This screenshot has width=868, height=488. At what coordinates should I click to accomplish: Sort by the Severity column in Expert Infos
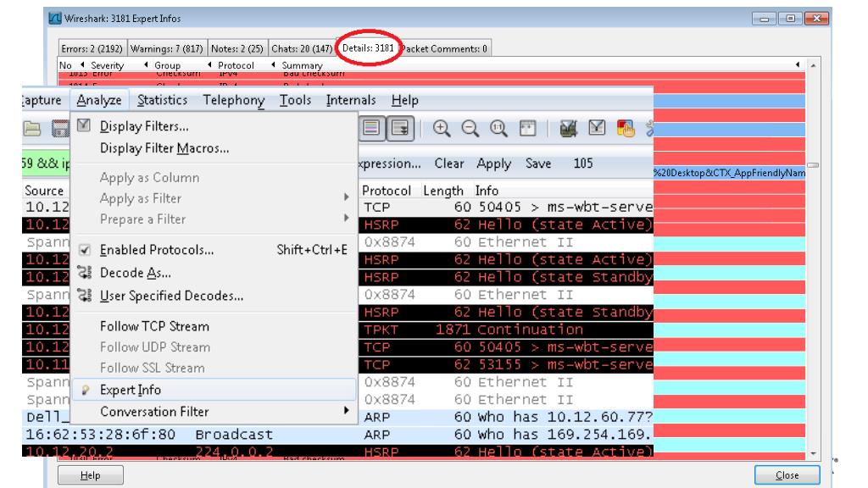pyautogui.click(x=108, y=65)
